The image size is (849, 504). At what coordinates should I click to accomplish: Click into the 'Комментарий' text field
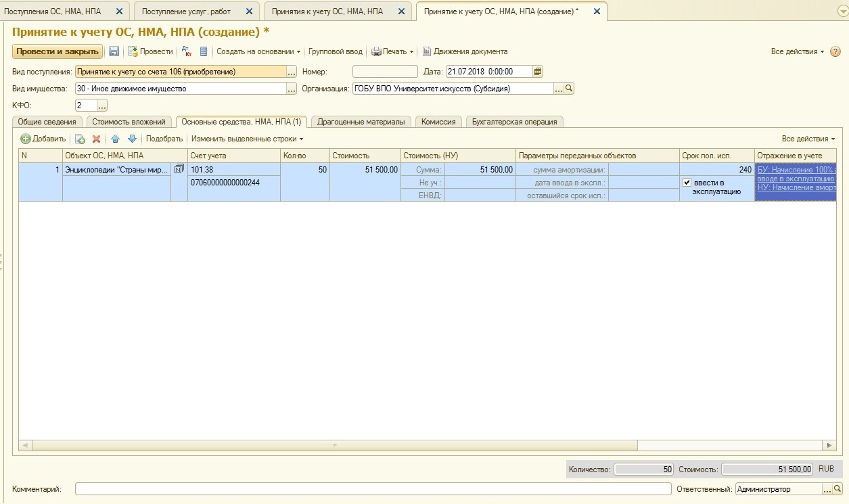click(372, 489)
